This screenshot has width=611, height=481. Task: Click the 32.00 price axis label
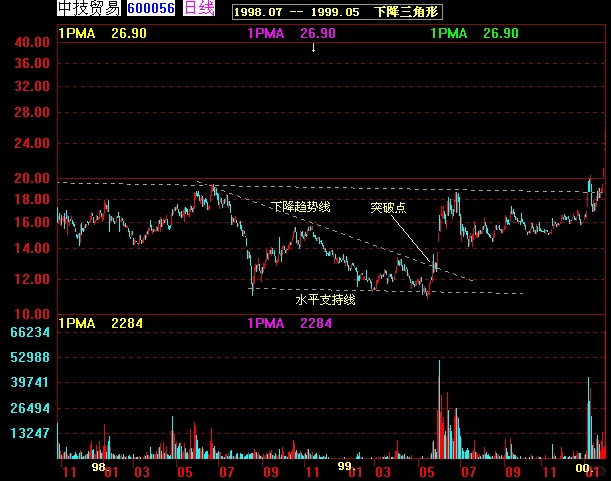[32, 86]
